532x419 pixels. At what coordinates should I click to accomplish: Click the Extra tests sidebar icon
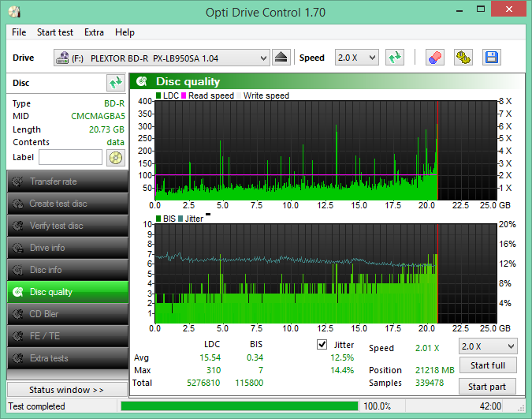(17, 358)
